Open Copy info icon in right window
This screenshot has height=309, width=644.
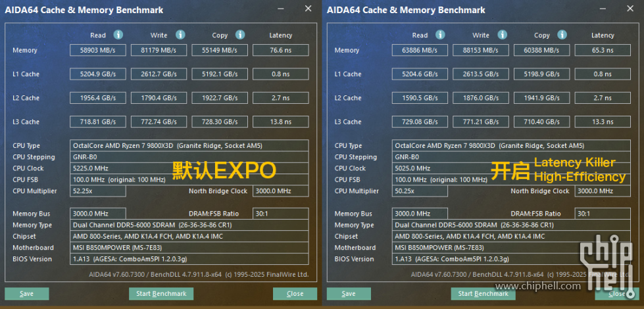coord(562,35)
